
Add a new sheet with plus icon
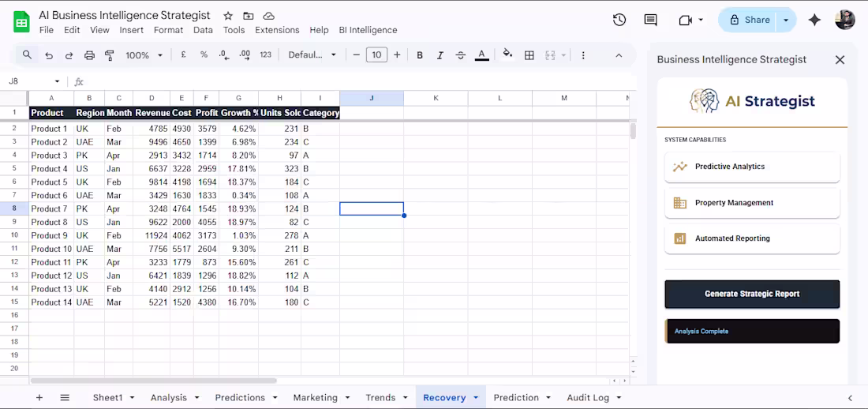39,397
